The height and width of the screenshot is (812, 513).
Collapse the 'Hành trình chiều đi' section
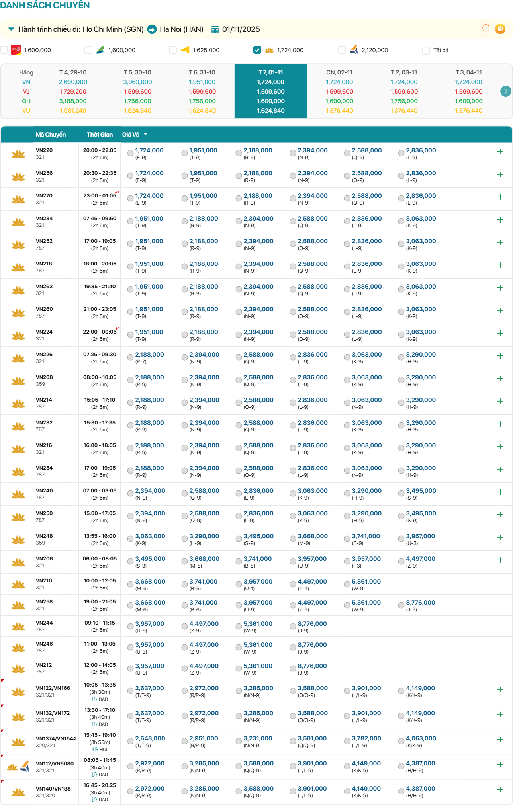[11, 29]
